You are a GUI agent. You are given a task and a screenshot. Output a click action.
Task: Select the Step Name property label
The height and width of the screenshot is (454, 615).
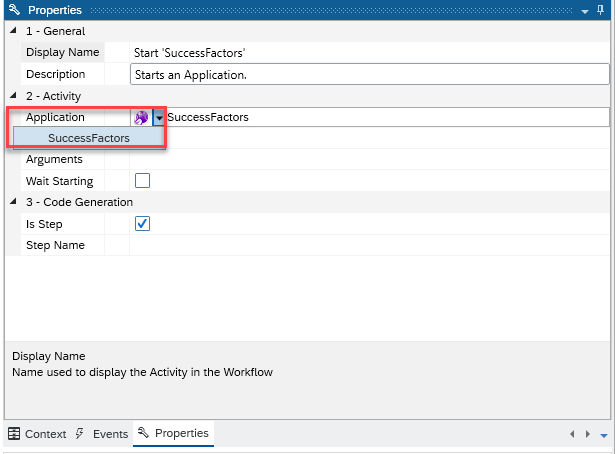point(55,245)
